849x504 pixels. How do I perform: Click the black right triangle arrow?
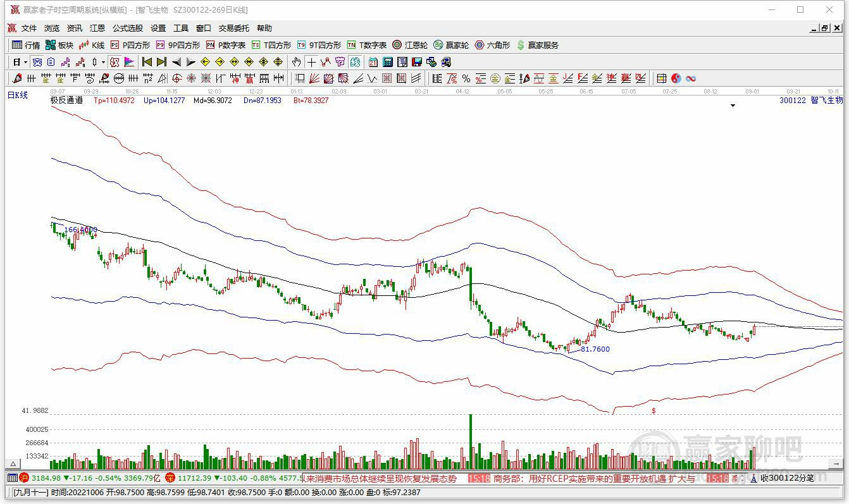[190, 62]
